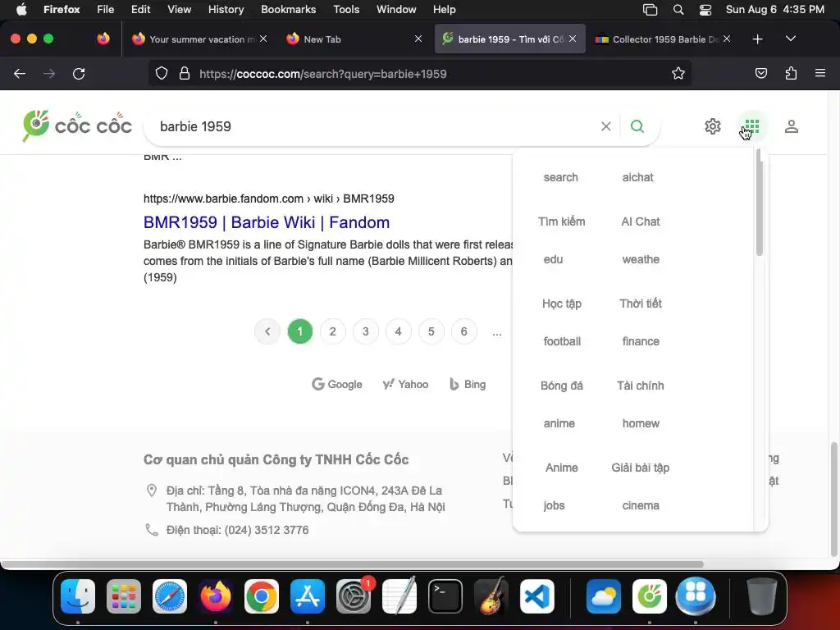Open Finder from the Dock

coord(78,596)
